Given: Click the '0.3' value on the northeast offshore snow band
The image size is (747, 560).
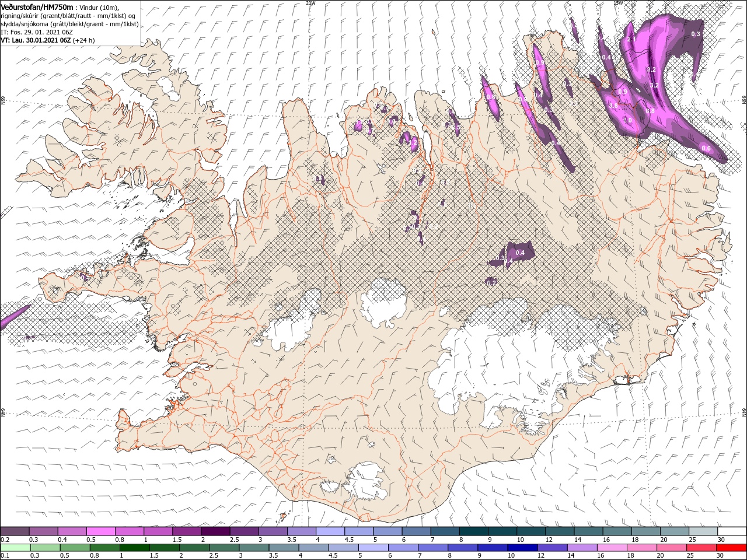Looking at the screenshot, I should point(696,34).
